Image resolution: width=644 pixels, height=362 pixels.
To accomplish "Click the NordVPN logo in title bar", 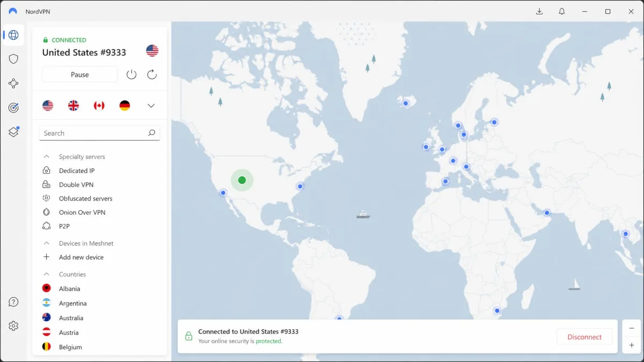I will (13, 11).
